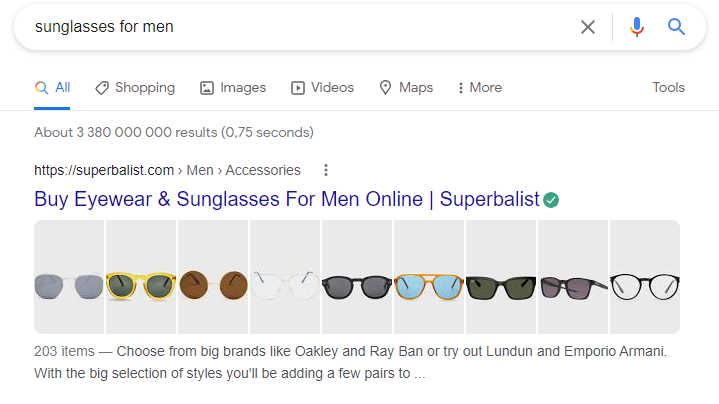Switch to the Shopping tab
Screen dimensions: 719x404
click(135, 88)
